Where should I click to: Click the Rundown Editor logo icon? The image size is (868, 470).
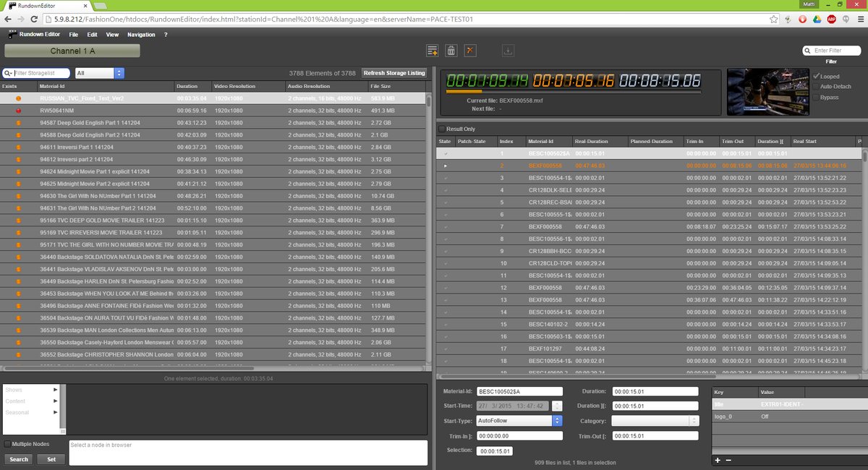[x=12, y=34]
